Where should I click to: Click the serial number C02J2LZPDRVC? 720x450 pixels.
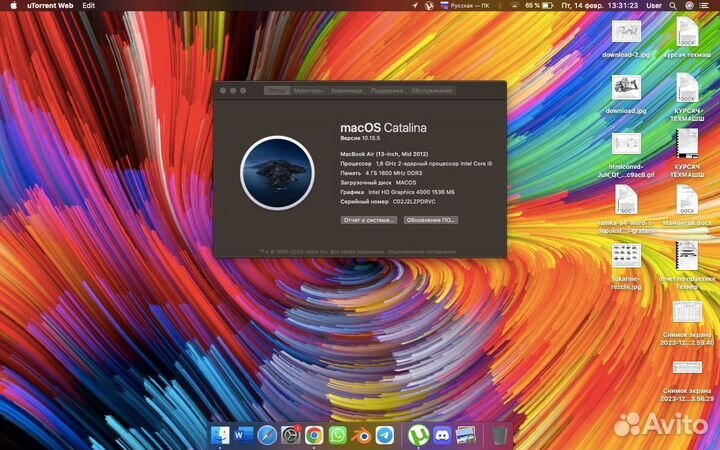coord(414,202)
